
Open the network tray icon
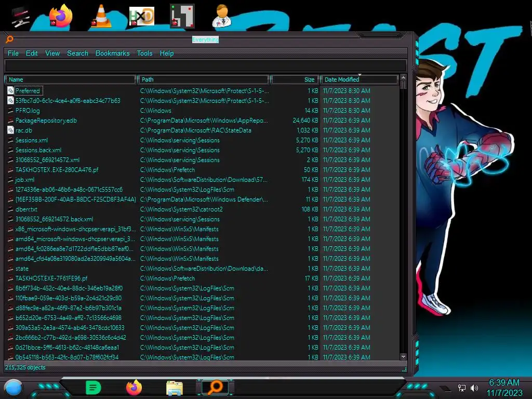tap(462, 388)
